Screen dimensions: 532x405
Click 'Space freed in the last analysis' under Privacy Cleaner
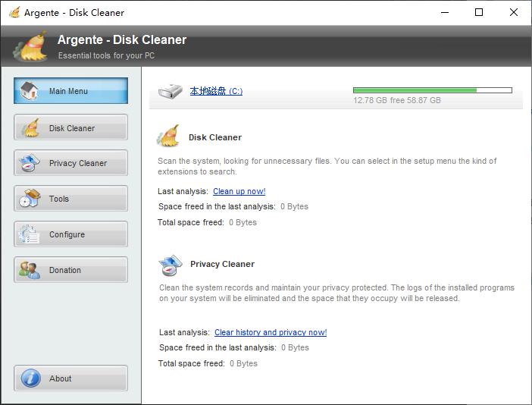coord(217,347)
